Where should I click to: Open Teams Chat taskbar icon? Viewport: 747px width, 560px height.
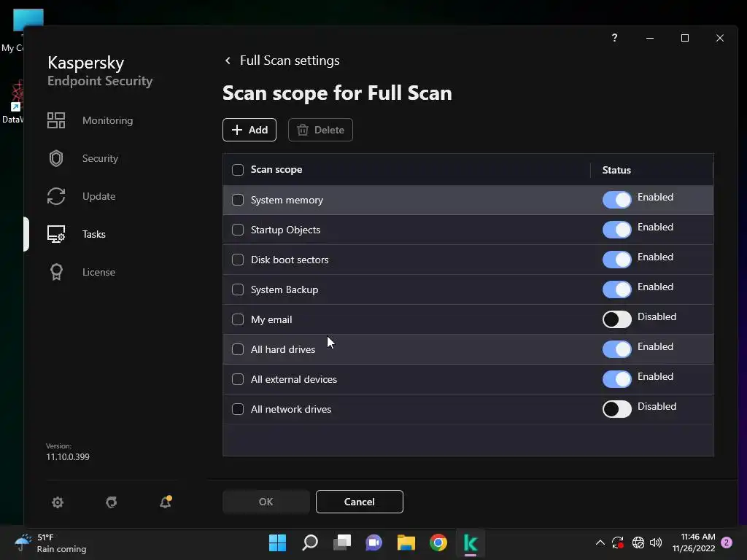pyautogui.click(x=374, y=542)
